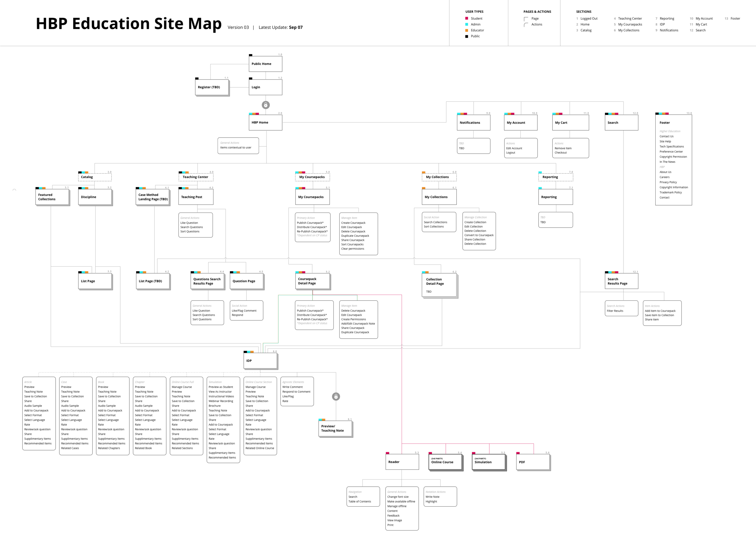The width and height of the screenshot is (756, 555).
Task: Click the PDF page box
Action: (533, 462)
